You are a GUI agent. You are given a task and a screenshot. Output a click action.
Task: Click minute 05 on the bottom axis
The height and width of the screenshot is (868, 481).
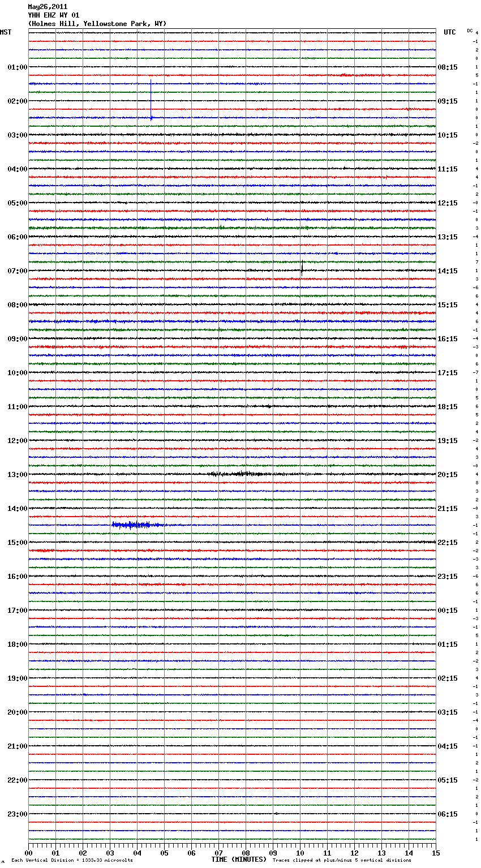click(164, 853)
